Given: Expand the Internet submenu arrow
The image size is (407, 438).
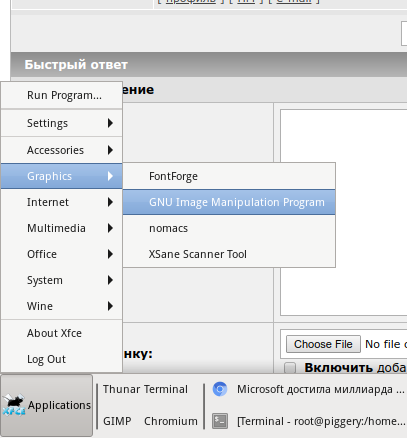Looking at the screenshot, I should (x=110, y=202).
